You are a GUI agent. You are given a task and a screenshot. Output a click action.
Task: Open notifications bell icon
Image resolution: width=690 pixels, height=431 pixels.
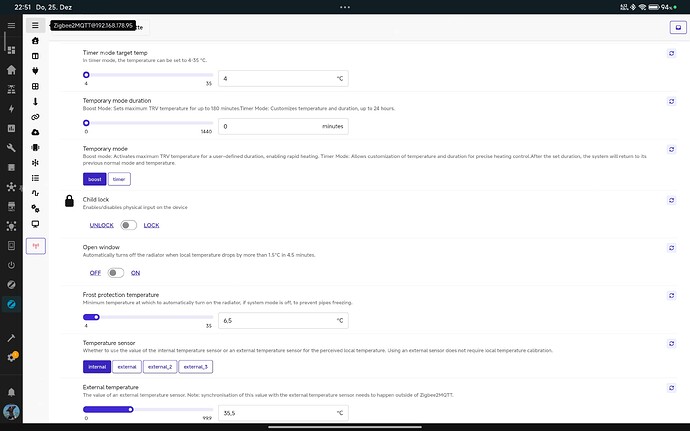(x=11, y=392)
